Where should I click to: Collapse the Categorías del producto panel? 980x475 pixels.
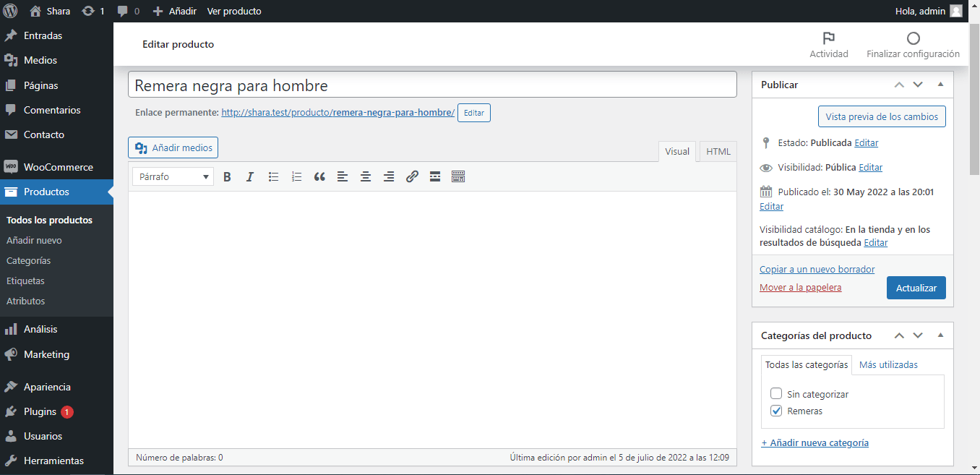940,335
